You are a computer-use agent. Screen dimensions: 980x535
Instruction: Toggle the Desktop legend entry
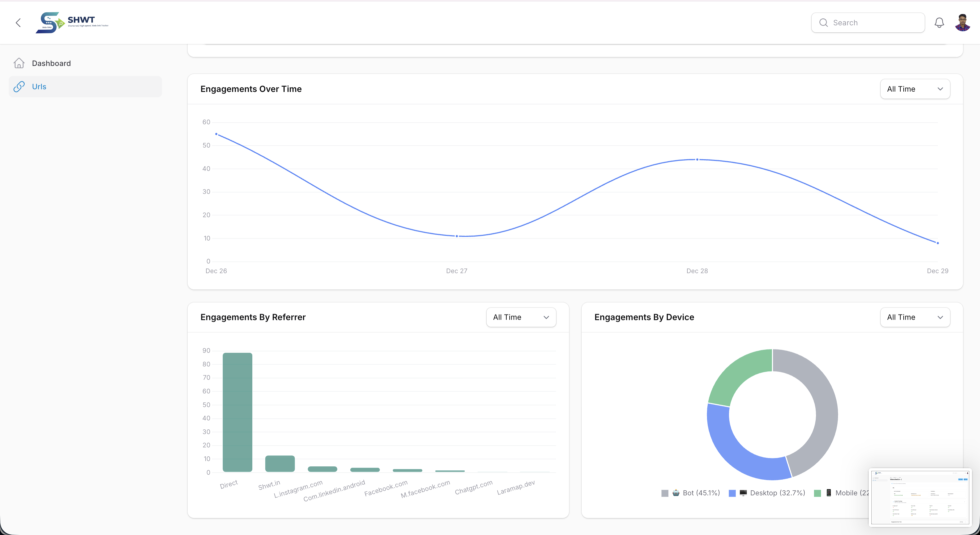[777, 493]
